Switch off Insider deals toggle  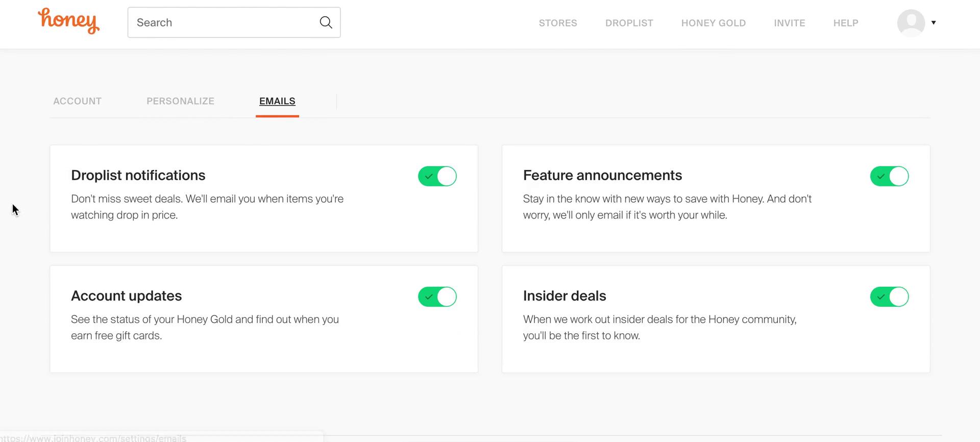click(x=889, y=297)
